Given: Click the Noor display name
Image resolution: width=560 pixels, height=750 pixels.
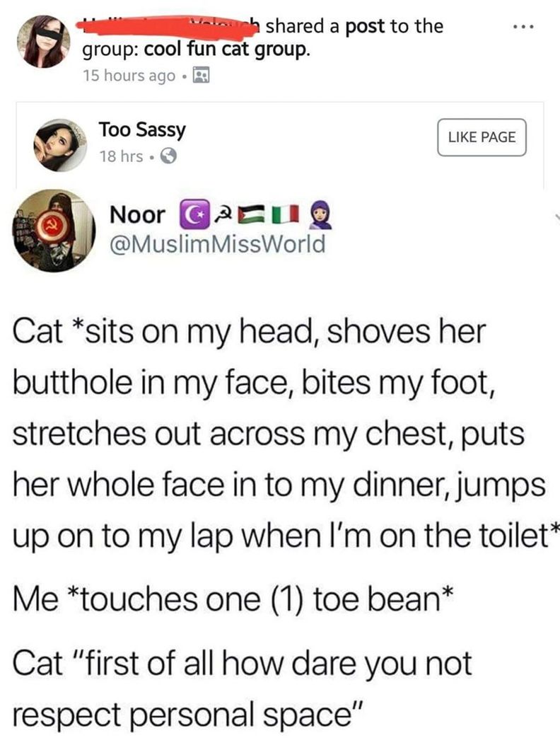Looking at the screenshot, I should [137, 215].
